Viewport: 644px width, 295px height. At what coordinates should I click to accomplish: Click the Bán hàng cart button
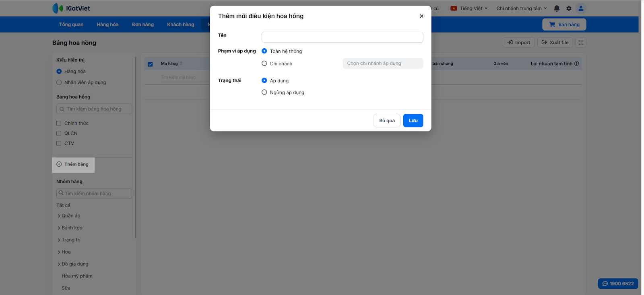click(x=564, y=25)
